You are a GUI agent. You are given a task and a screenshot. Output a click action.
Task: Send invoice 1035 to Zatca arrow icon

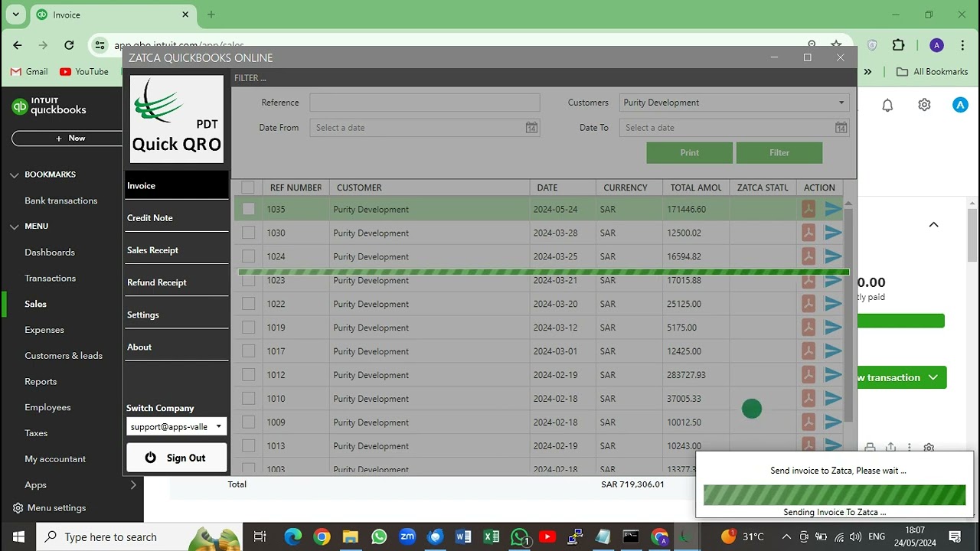click(833, 209)
